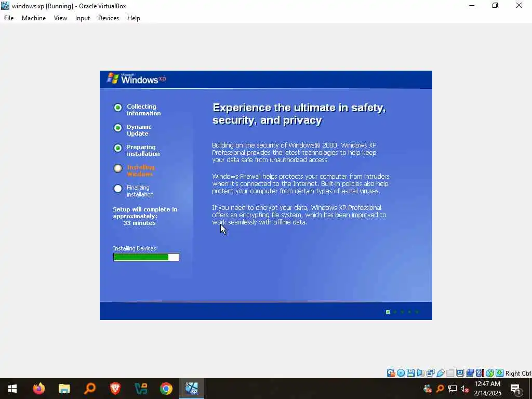Click the audio status icon in VirtualBox
The image size is (532, 399).
(420, 373)
